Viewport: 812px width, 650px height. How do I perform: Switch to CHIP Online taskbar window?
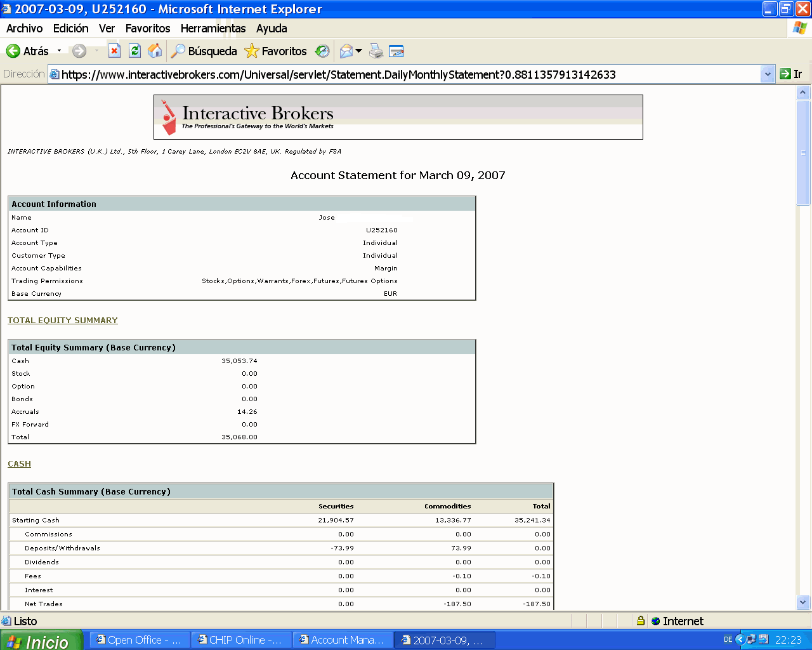[x=241, y=640]
